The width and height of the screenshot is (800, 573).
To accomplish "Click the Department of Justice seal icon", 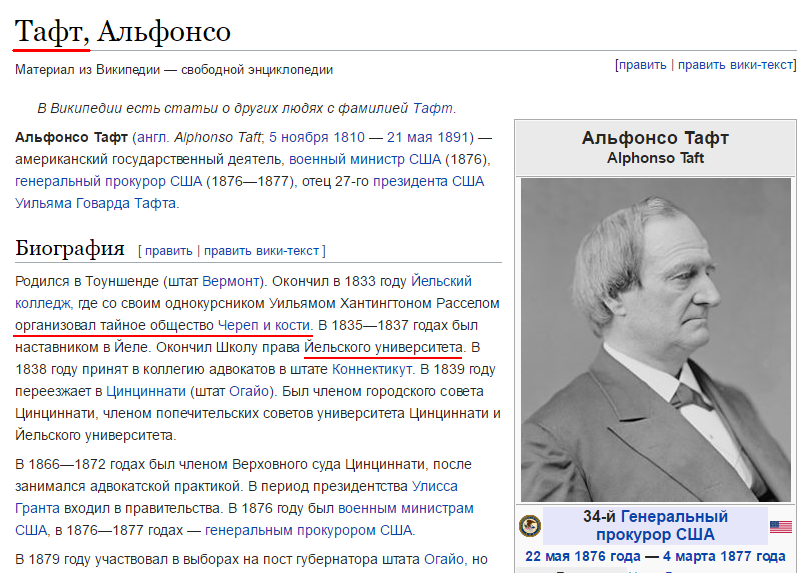I will click(x=530, y=526).
